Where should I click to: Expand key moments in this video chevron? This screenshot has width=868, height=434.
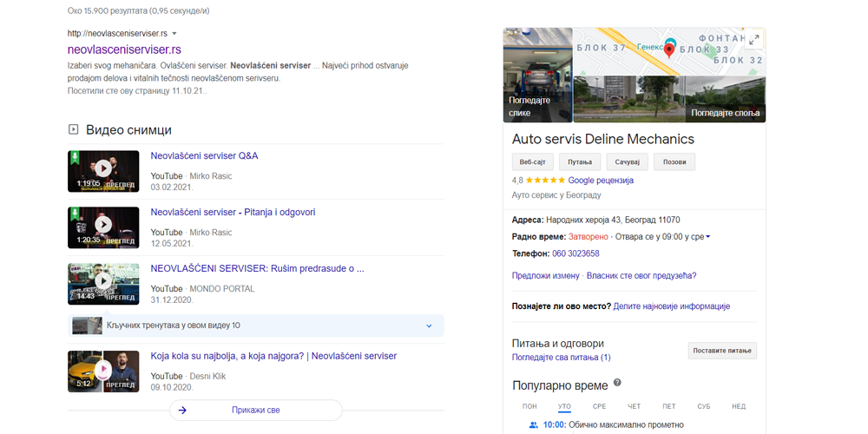[x=429, y=325]
